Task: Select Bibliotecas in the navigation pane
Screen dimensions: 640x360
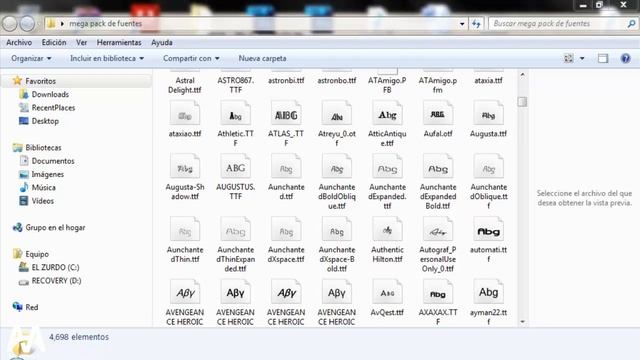Action: (43, 148)
